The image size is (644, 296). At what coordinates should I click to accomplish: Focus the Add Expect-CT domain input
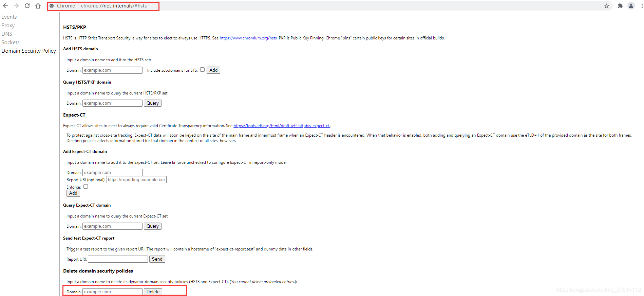click(x=112, y=173)
